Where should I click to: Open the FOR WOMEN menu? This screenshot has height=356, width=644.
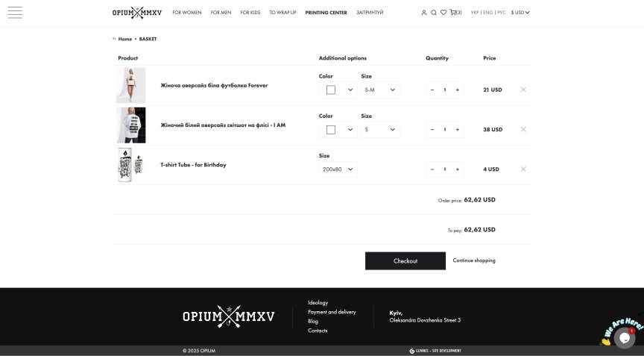[x=187, y=13]
